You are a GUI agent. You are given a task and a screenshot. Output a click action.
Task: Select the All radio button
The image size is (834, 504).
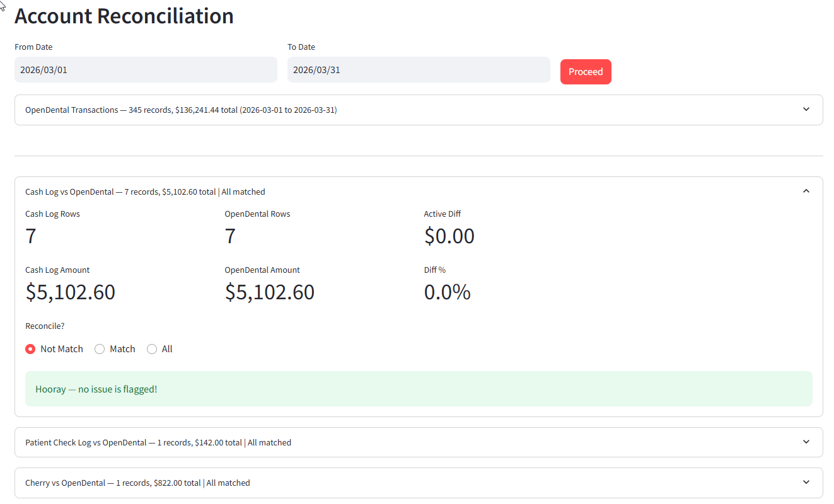[x=151, y=348]
